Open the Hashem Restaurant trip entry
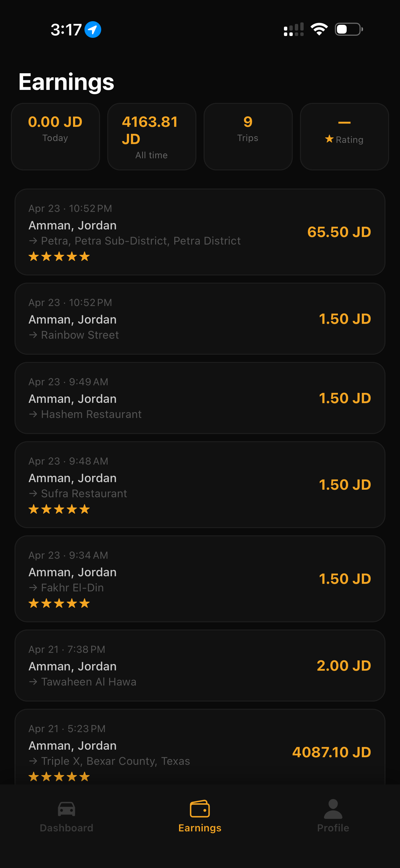Image resolution: width=400 pixels, height=868 pixels. pos(200,398)
